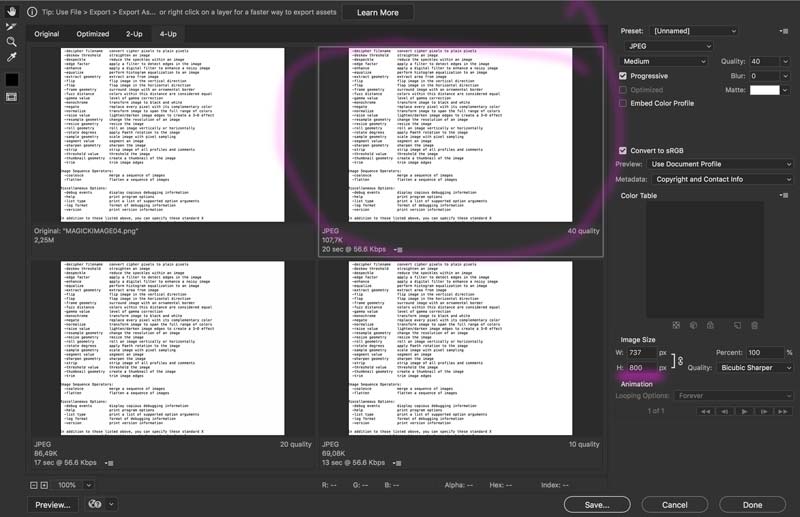This screenshot has height=517, width=800.
Task: Uncheck the Progressive checkbox
Action: coord(622,76)
